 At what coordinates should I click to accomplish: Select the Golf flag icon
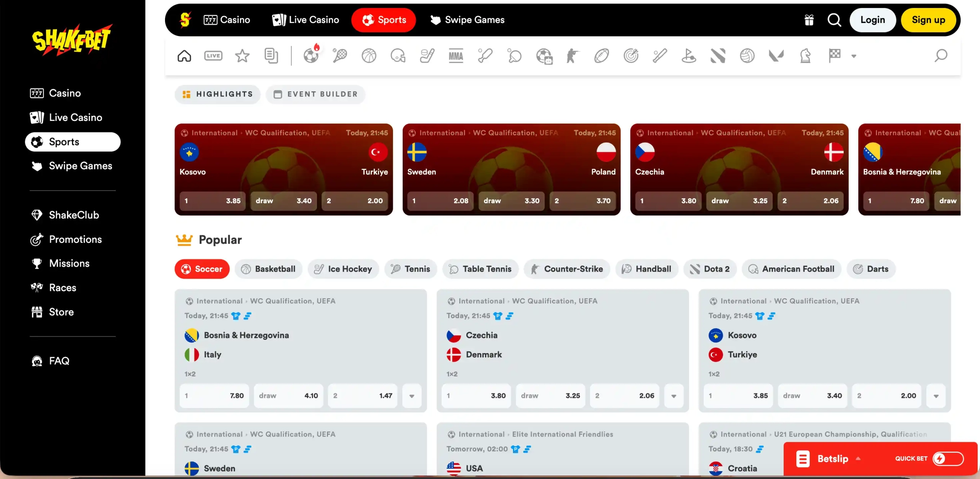[x=689, y=56]
